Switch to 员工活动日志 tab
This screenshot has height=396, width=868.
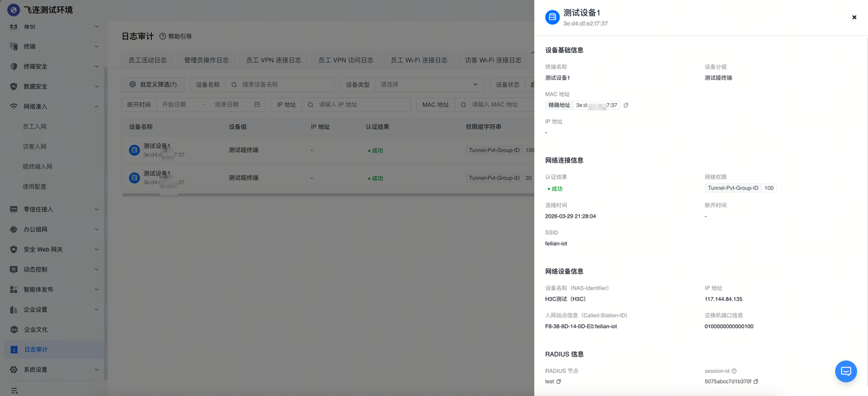tap(148, 60)
